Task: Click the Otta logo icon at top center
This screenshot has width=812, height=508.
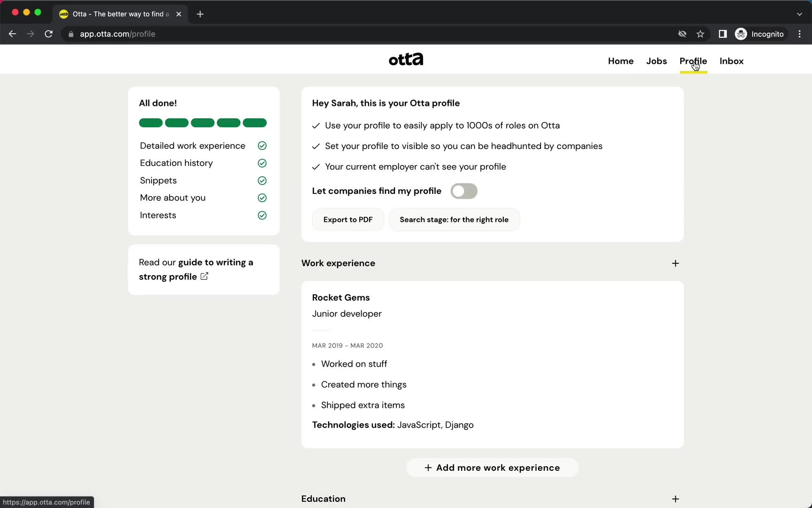Action: 406,58
